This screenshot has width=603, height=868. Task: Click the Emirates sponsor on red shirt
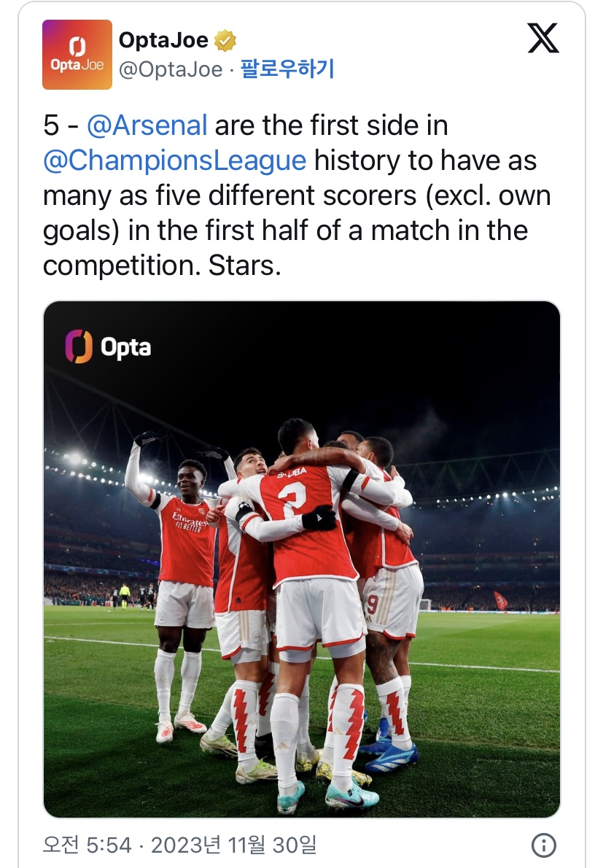189,522
